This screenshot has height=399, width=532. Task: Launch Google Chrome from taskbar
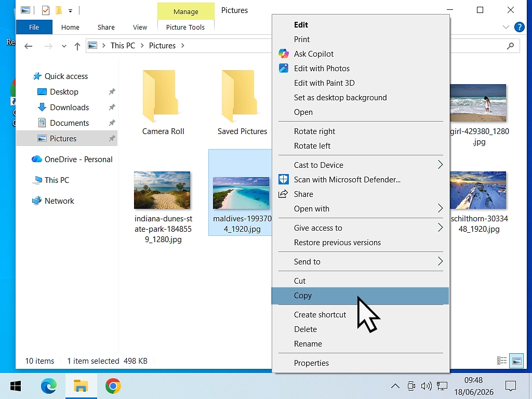[x=113, y=386]
